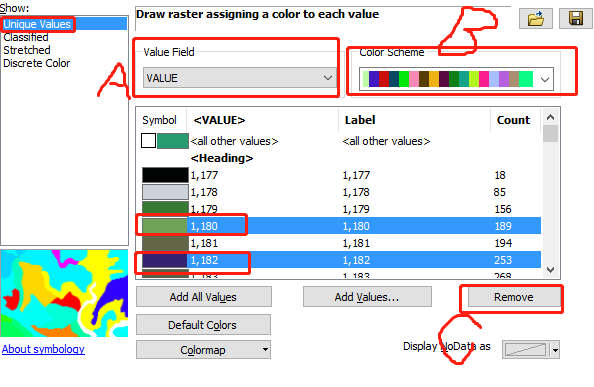Select value 1,180 in VALUE column
Viewport: 594px width, 387px height.
click(x=204, y=226)
